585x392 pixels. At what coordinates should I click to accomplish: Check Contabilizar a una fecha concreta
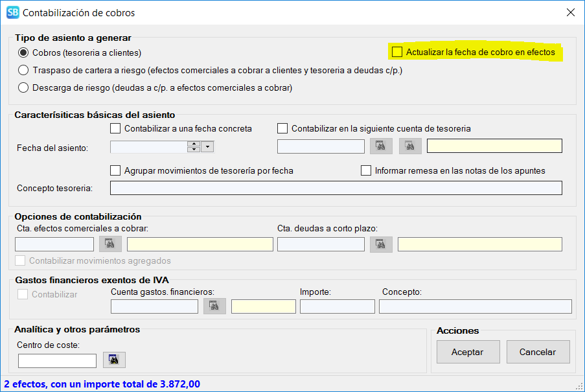(x=116, y=128)
